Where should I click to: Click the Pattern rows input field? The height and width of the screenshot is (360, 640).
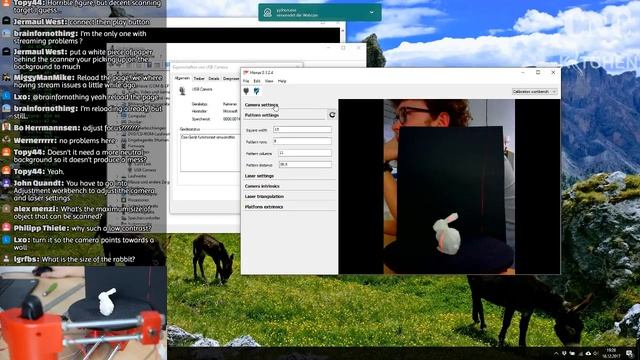pos(302,141)
